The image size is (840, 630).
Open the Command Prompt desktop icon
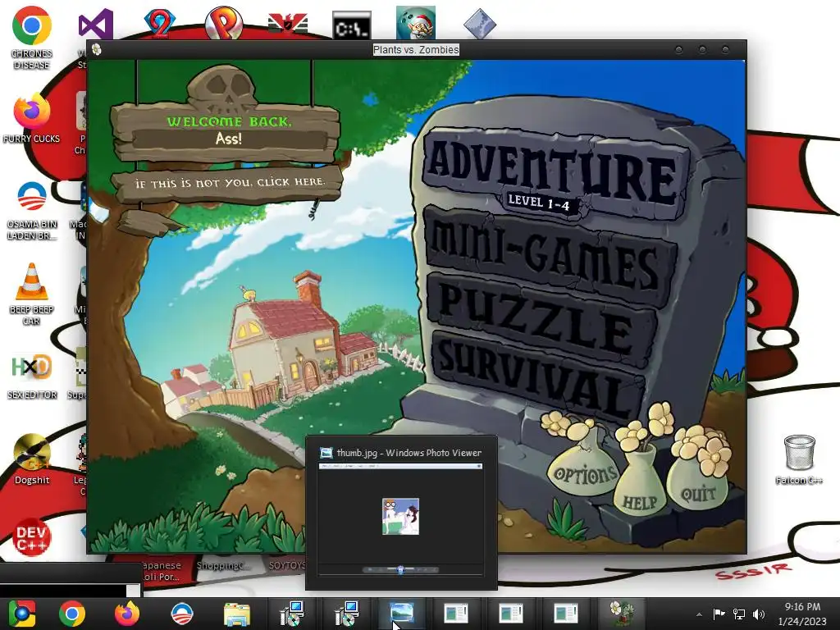pyautogui.click(x=351, y=25)
